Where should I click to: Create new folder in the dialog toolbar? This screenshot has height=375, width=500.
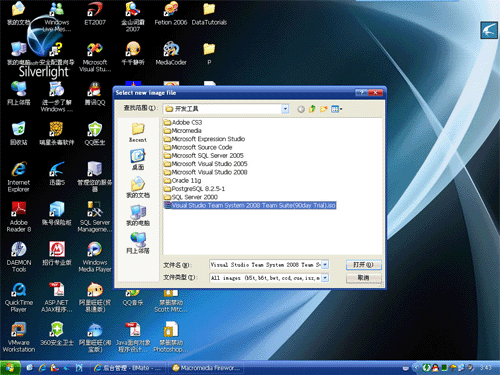point(323,109)
